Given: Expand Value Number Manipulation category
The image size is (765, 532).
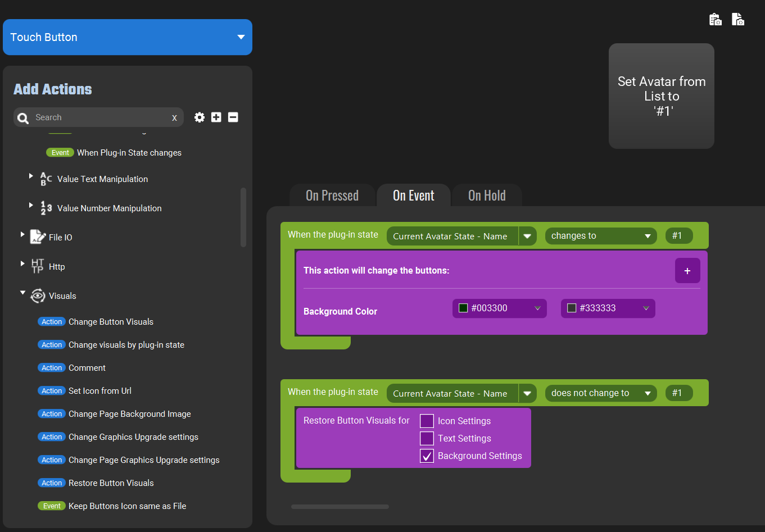Looking at the screenshot, I should tap(31, 205).
